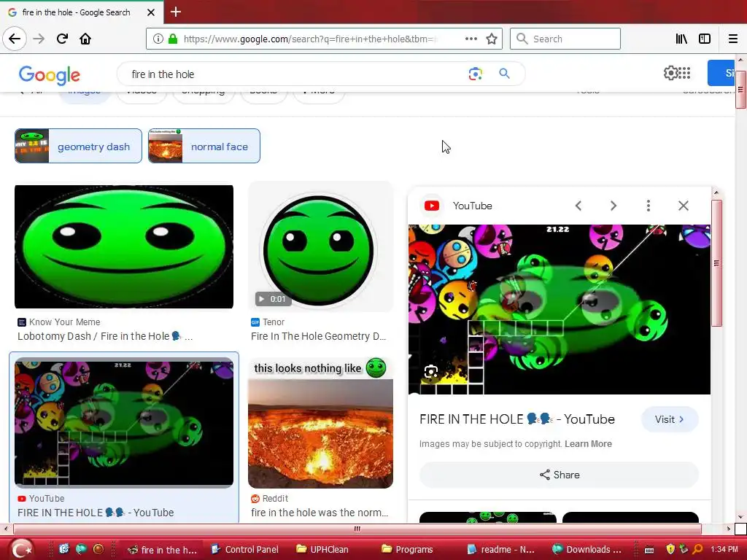Select 'fire in the h...' taskbar item
The width and height of the screenshot is (747, 560).
click(163, 550)
